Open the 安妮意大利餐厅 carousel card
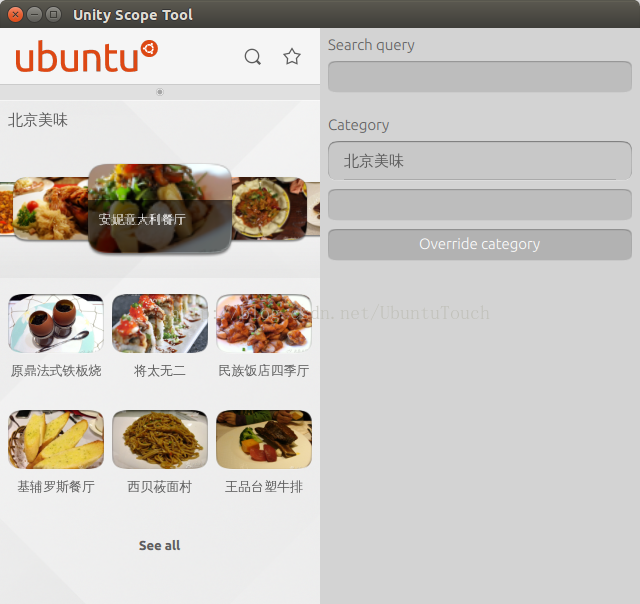Screen dimensions: 640x604 point(160,208)
